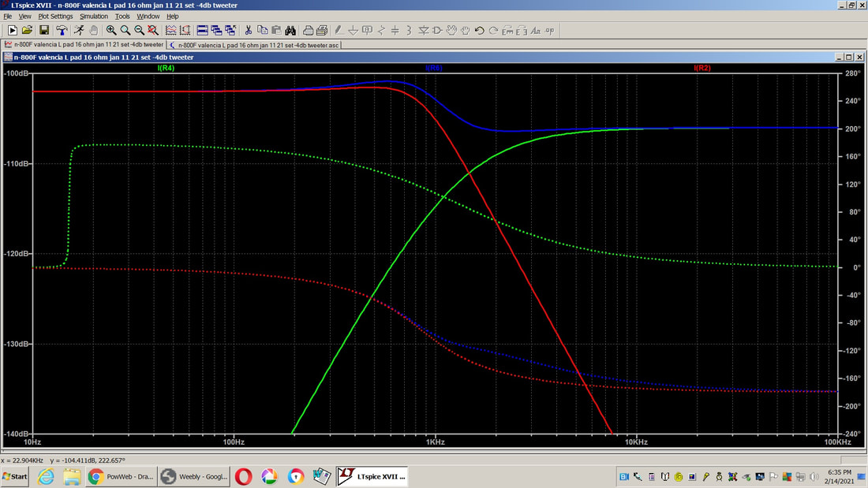Click the Print Setup icon
Image resolution: width=868 pixels, height=488 pixels.
coord(309,31)
